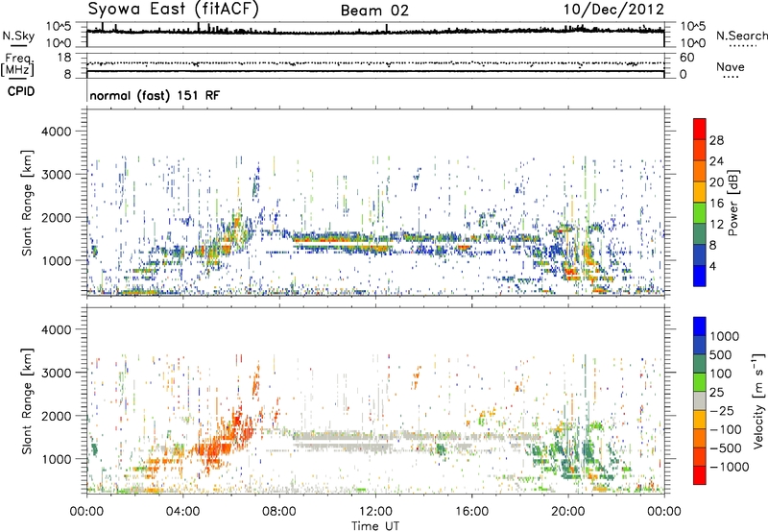Select the '-1000' label on the Velocity colorbar
The width and height of the screenshot is (768, 532).
point(729,467)
